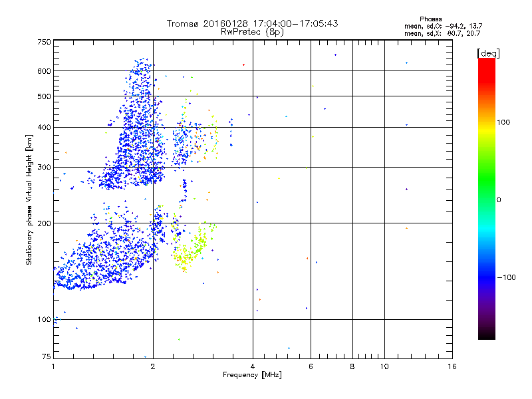
Task: Click the colorbar label '100'
Action: (503, 122)
